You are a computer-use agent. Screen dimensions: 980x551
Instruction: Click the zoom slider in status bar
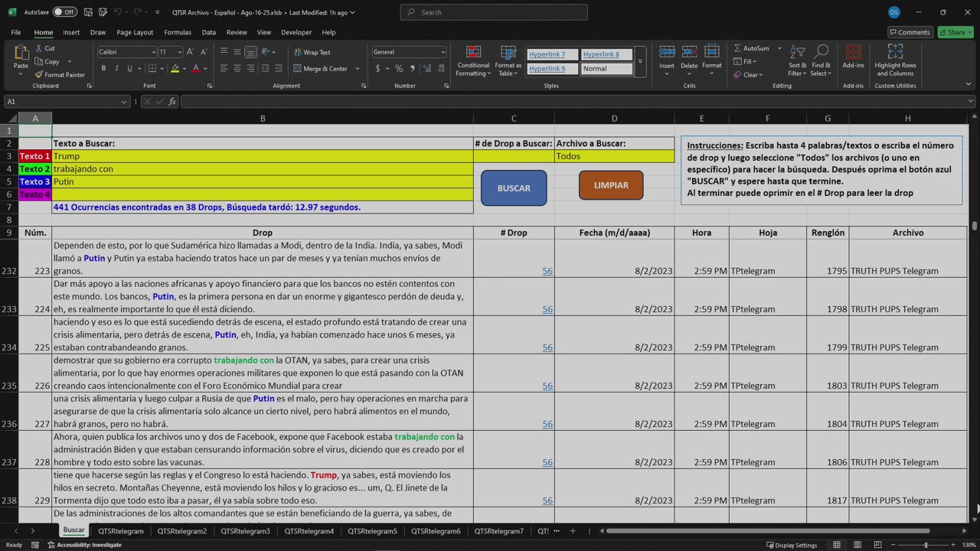click(x=926, y=545)
